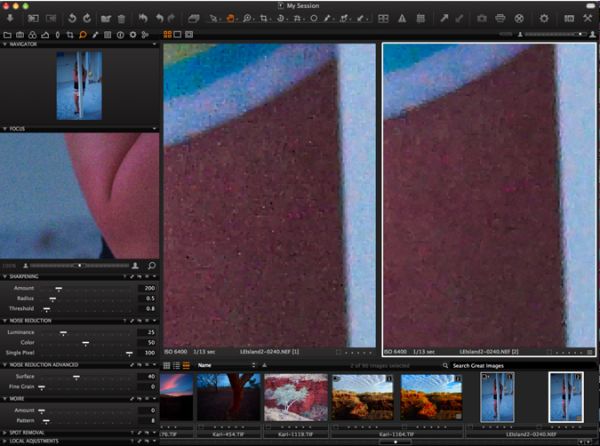The image size is (600, 446).
Task: Toggle the grid overlay icon
Action: 421,18
